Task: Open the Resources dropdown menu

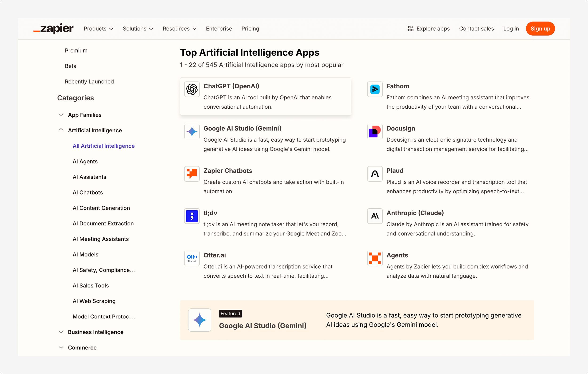Action: 179,28
